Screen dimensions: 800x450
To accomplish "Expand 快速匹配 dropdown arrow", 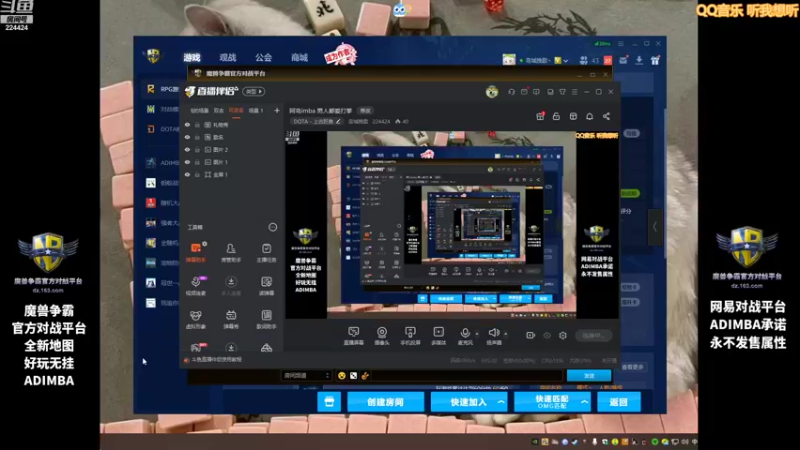I will [584, 402].
